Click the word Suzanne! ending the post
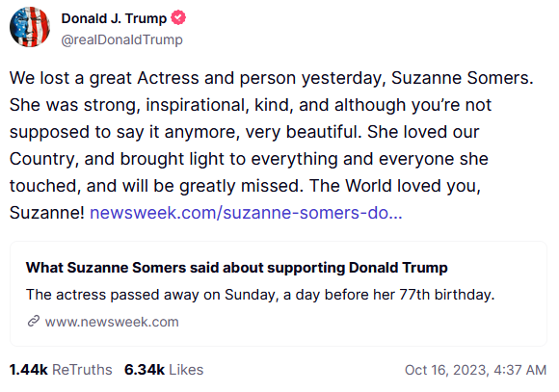Image resolution: width=559 pixels, height=392 pixels. (x=46, y=213)
